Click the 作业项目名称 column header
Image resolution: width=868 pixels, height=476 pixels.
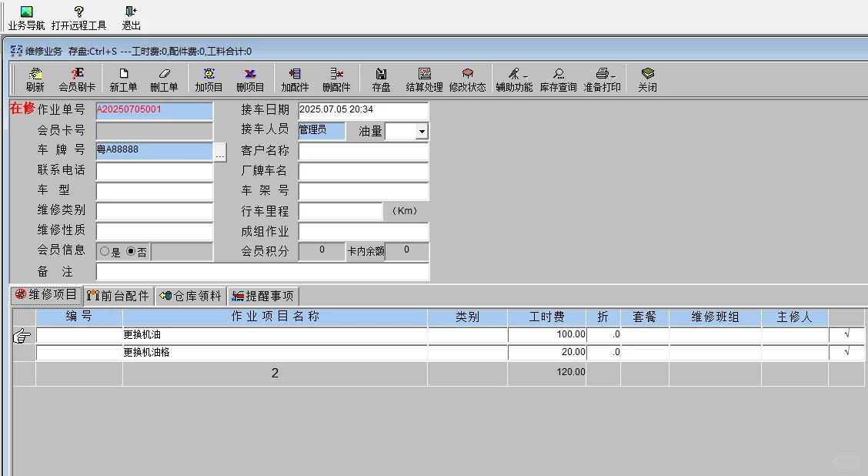[275, 317]
